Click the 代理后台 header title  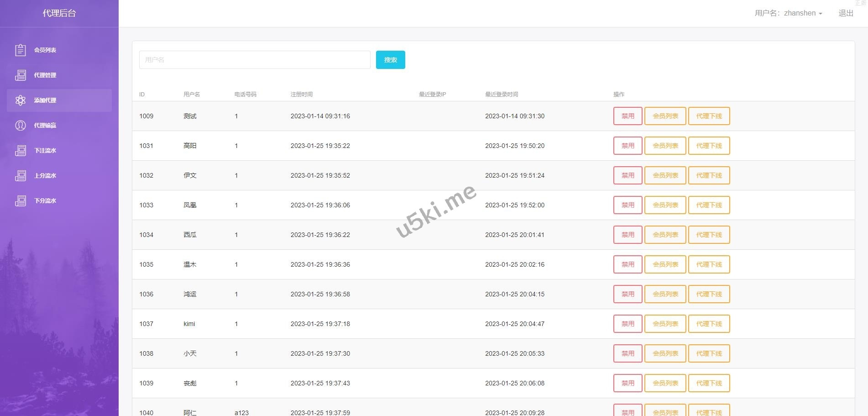point(59,13)
